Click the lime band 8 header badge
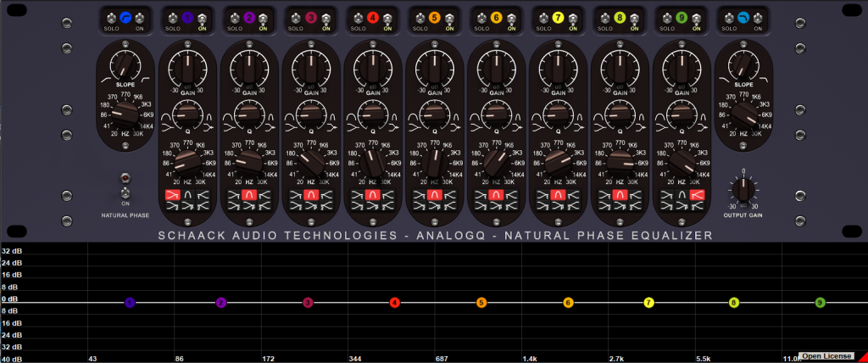 click(620, 18)
